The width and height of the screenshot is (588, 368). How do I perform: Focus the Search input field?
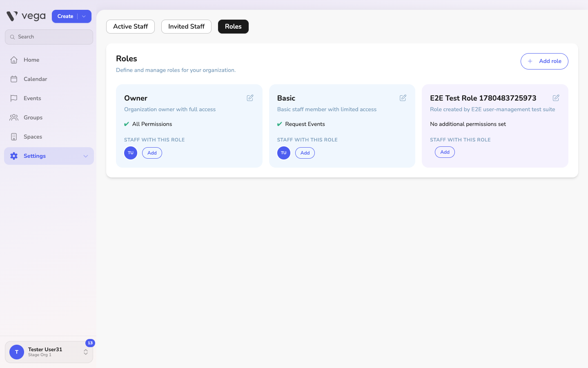pyautogui.click(x=49, y=37)
